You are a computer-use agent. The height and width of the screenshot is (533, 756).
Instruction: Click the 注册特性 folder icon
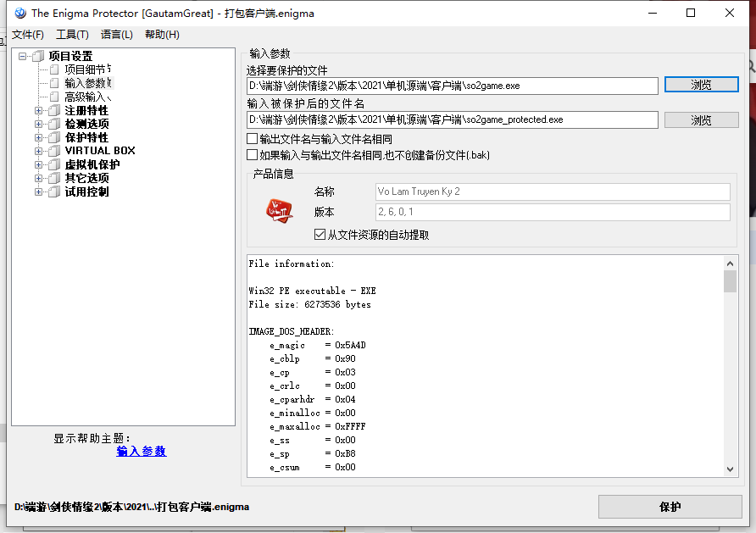[54, 110]
